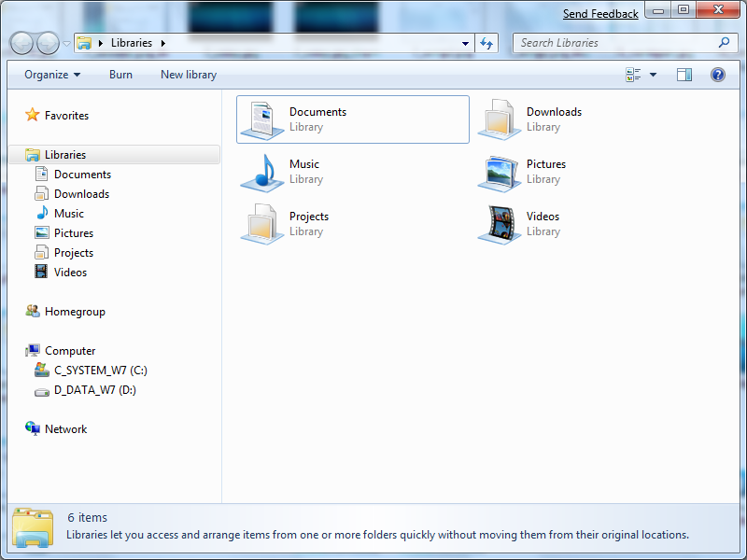Minimize the Libraries window
The image size is (747, 560).
[x=658, y=9]
